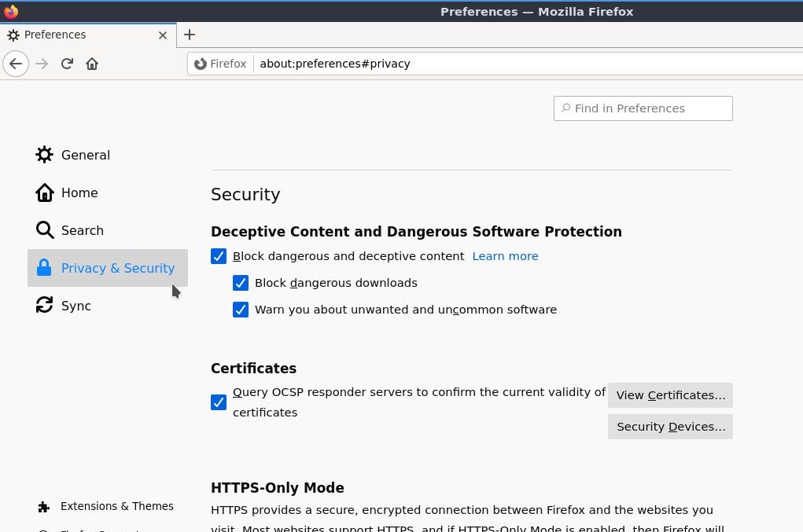Open Learn more link about deceptive content
This screenshot has width=803, height=532.
505,256
